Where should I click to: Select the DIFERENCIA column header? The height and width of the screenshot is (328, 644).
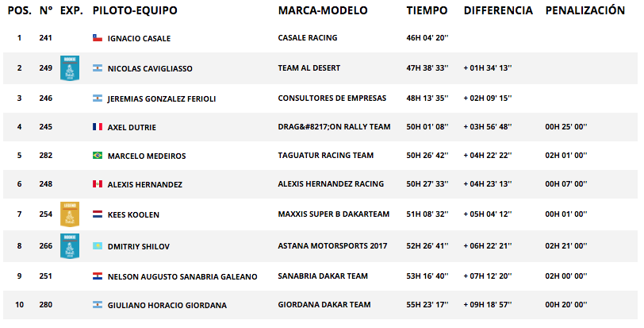(498, 10)
